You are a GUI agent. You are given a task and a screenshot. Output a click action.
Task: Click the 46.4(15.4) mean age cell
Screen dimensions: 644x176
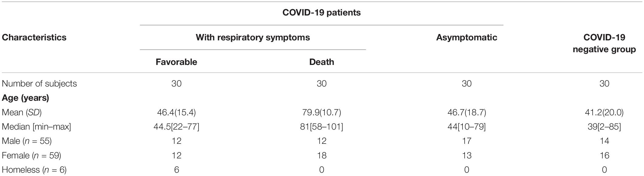click(x=176, y=113)
